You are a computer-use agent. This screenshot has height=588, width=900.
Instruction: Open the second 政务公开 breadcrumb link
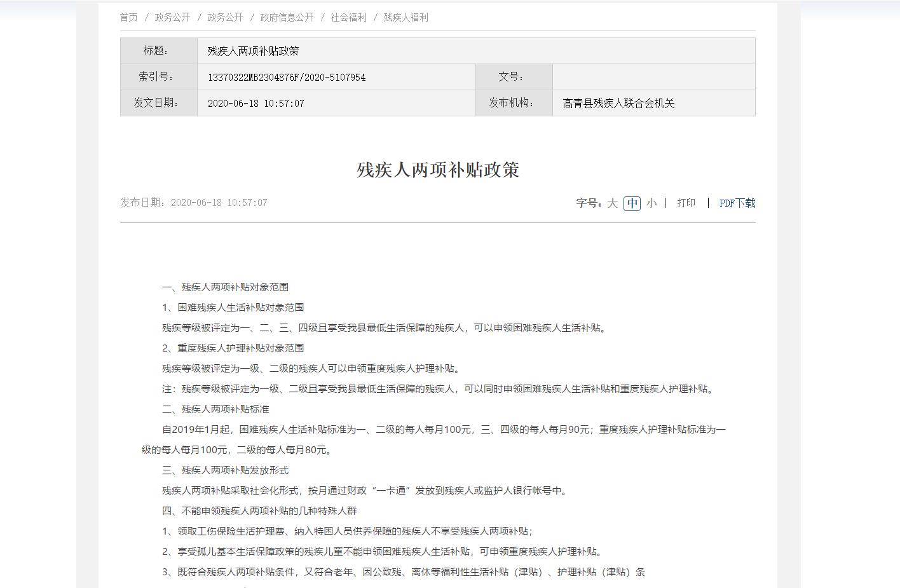(225, 17)
